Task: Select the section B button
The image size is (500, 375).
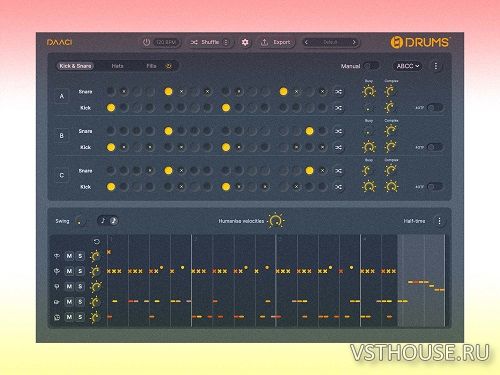Action: pyautogui.click(x=62, y=136)
